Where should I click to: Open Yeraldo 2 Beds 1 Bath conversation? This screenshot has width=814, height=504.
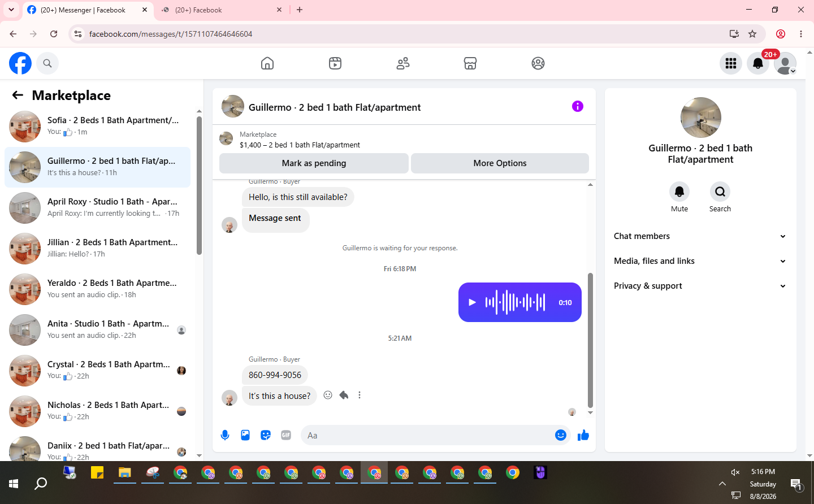[x=97, y=289]
